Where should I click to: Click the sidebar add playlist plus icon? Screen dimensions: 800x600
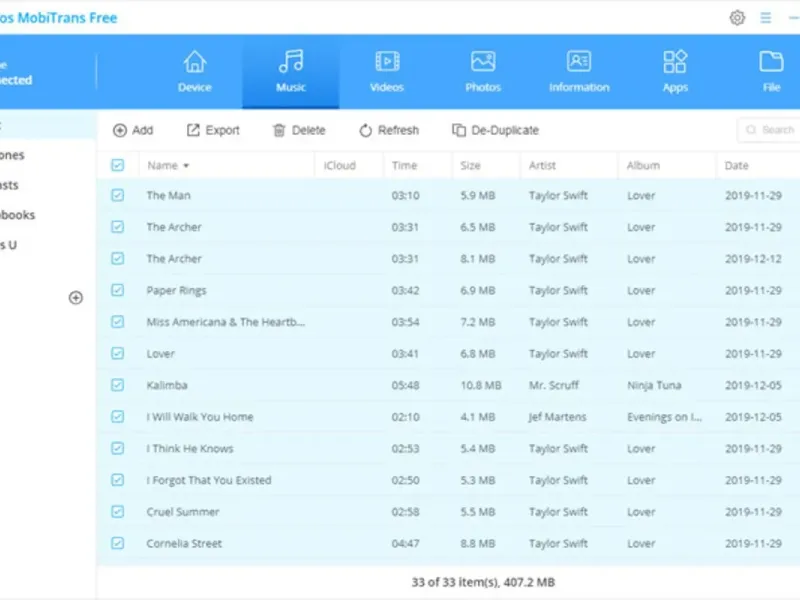click(76, 298)
